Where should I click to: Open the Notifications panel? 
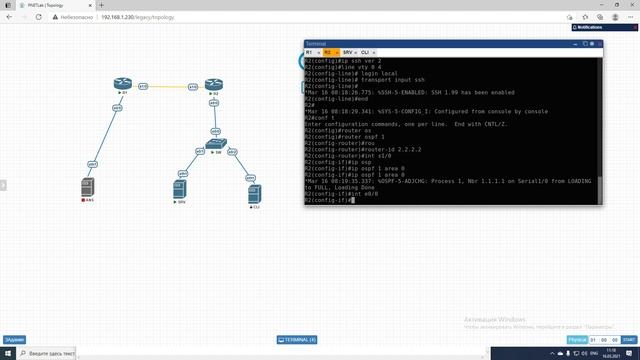(604, 27)
